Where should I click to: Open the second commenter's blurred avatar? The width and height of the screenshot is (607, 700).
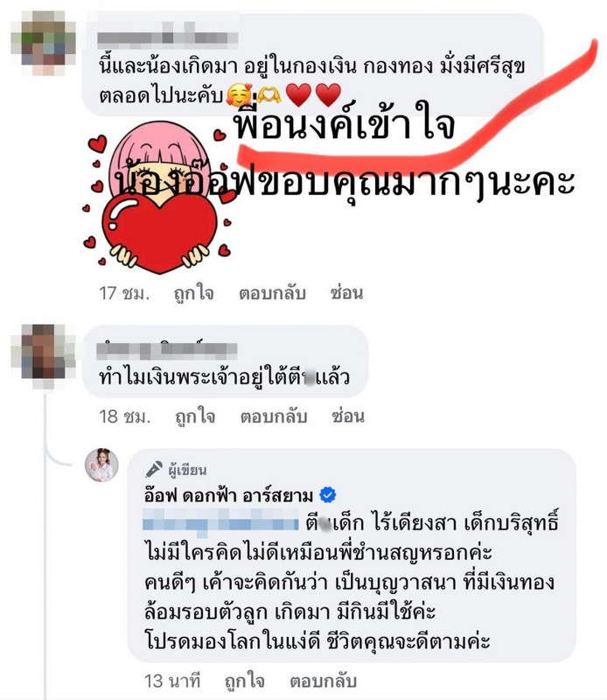click(x=43, y=356)
